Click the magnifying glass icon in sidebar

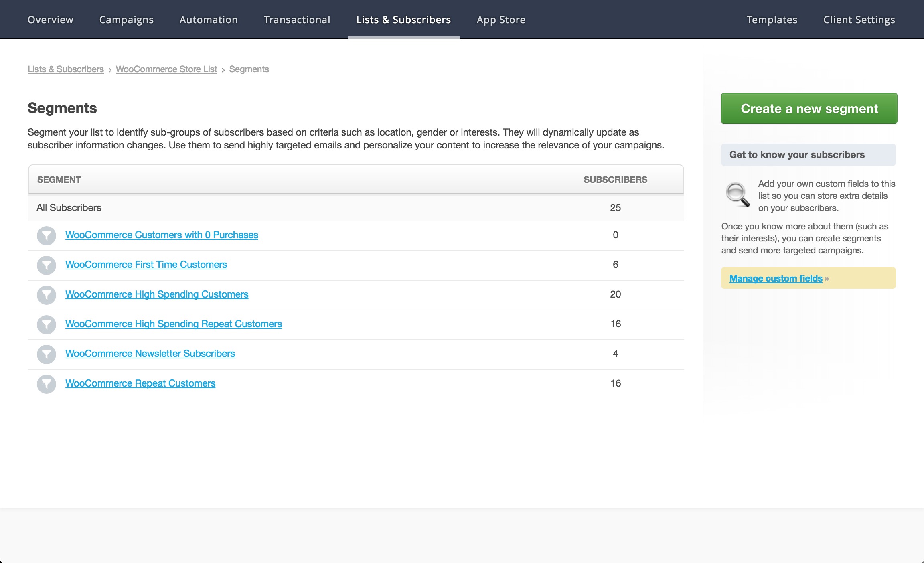pos(737,195)
